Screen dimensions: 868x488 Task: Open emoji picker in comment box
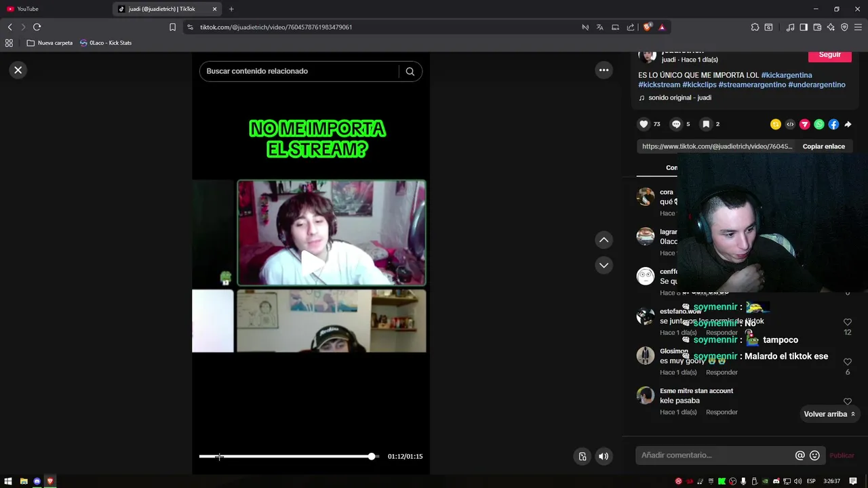click(x=814, y=455)
